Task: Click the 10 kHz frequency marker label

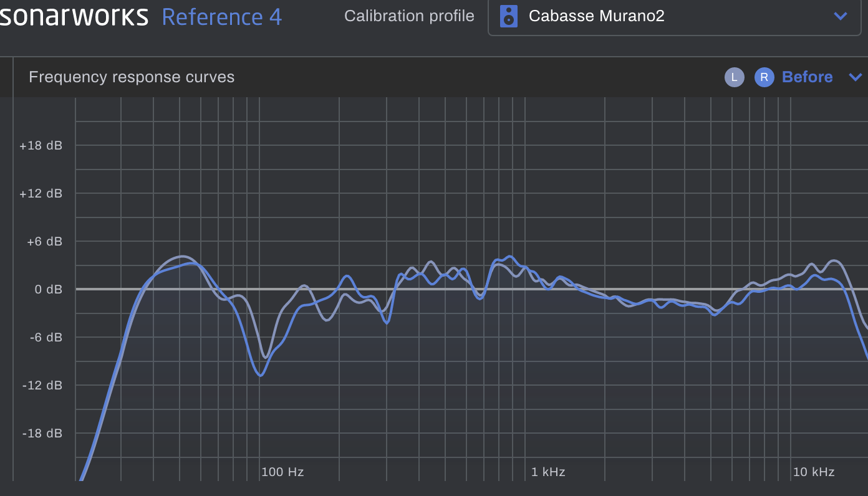Action: tap(814, 472)
